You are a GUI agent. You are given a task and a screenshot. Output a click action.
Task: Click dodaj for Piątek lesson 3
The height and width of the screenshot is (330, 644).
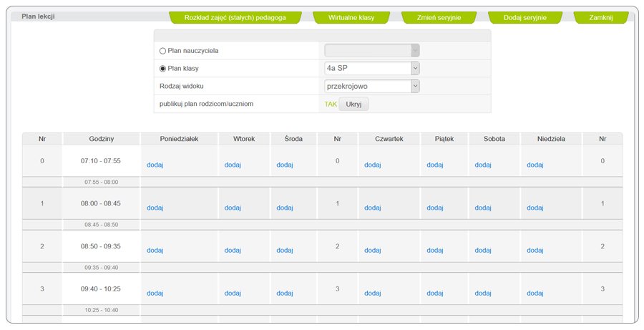point(435,293)
